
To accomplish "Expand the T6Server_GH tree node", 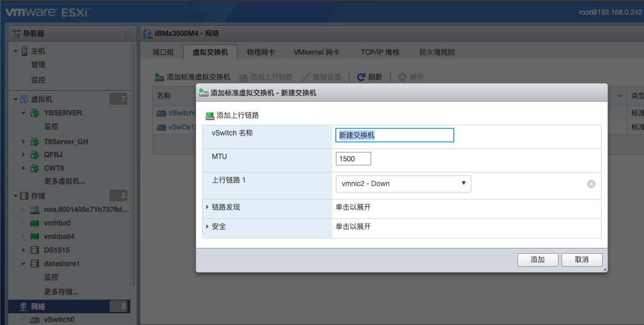I will (24, 142).
